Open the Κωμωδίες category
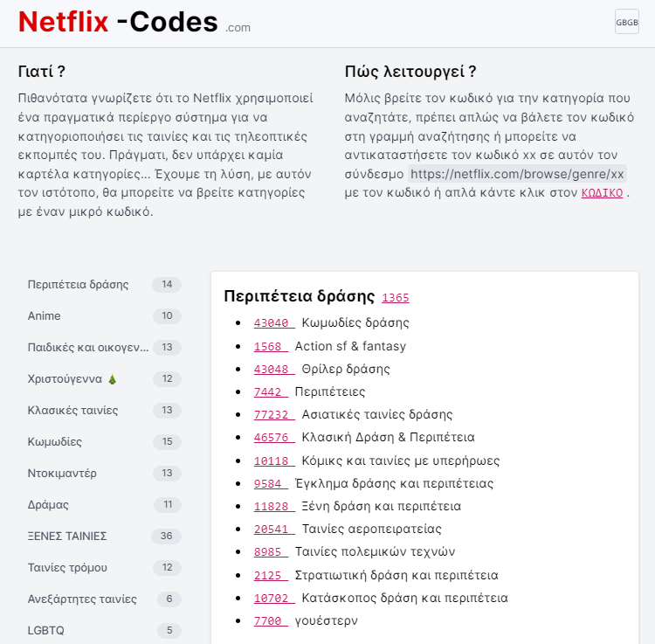This screenshot has width=655, height=644. 104,442
